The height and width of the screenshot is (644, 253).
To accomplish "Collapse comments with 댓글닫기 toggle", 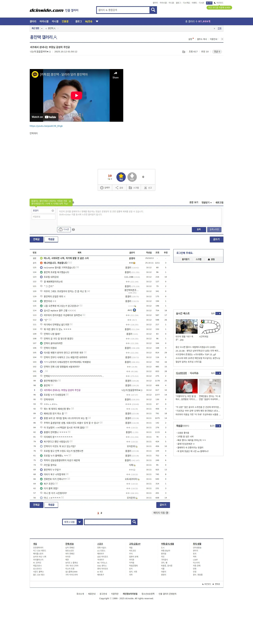I will pos(207,202).
